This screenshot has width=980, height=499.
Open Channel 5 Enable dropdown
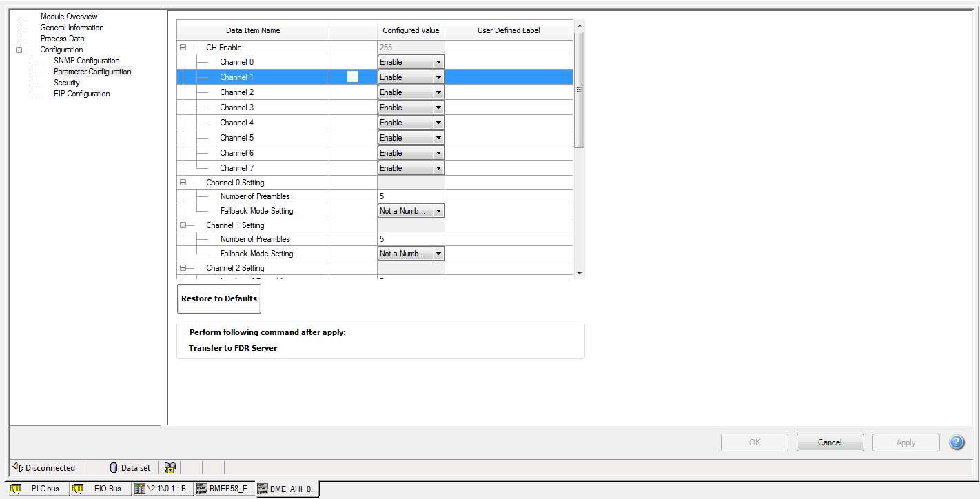tap(438, 138)
